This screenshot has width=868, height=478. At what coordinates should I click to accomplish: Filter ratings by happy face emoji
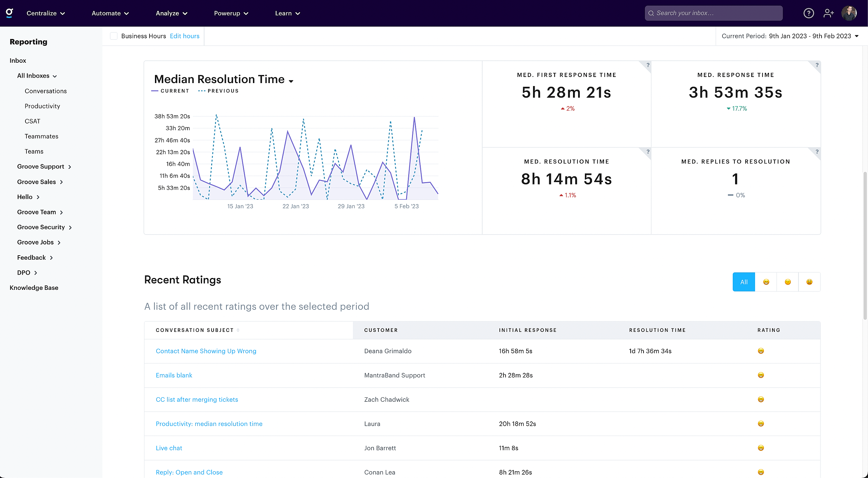pyautogui.click(x=766, y=282)
